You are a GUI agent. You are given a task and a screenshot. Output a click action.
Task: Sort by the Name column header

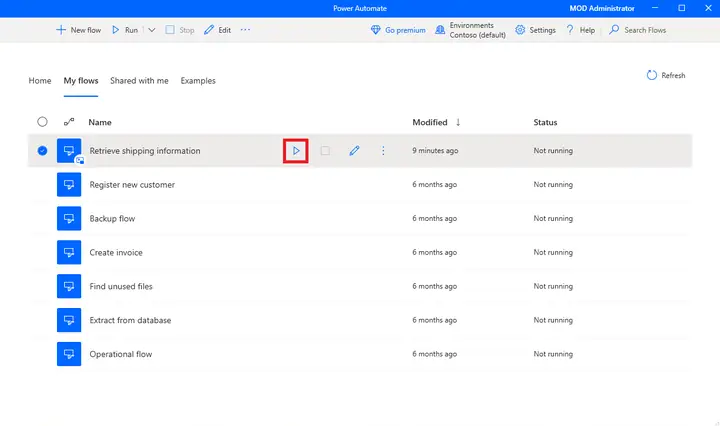[x=100, y=123]
